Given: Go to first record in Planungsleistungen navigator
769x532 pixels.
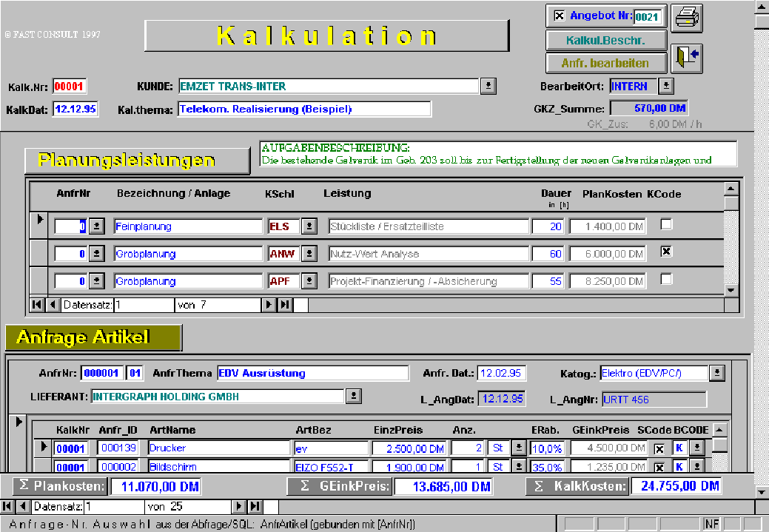Looking at the screenshot, I should point(37,305).
